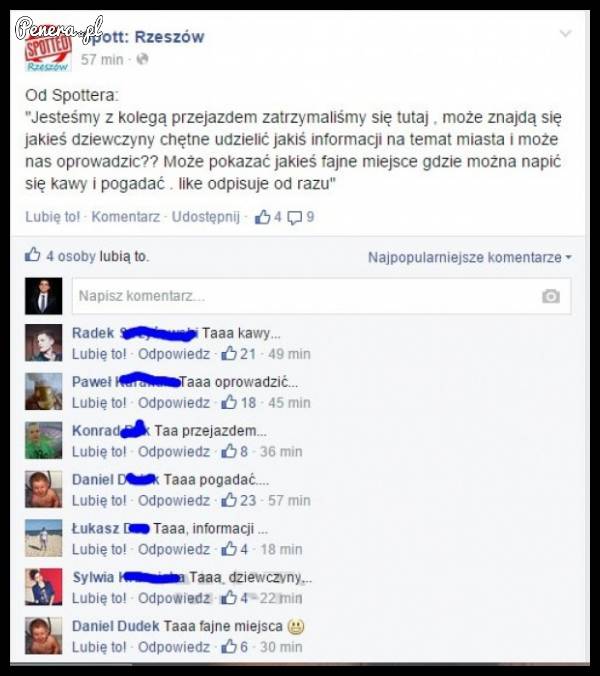Image resolution: width=600 pixels, height=676 pixels.
Task: Open Daniel Dudek's profile name on last comment
Action: click(116, 626)
